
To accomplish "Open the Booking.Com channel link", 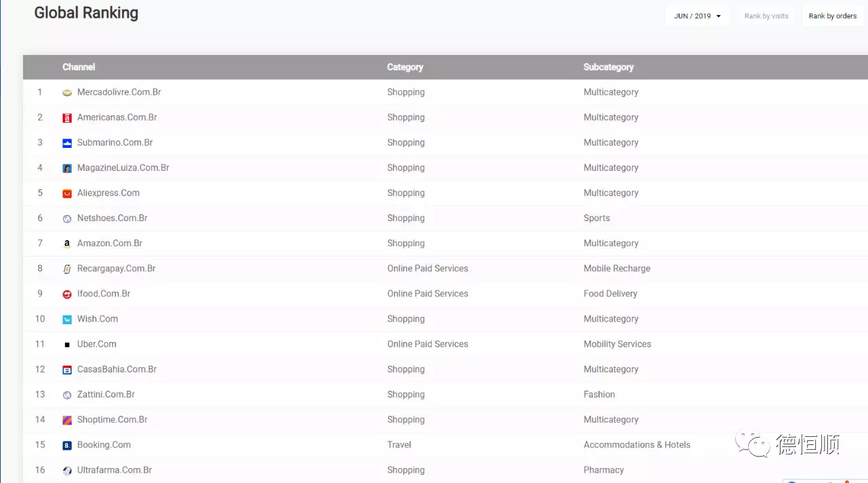I will [x=104, y=444].
